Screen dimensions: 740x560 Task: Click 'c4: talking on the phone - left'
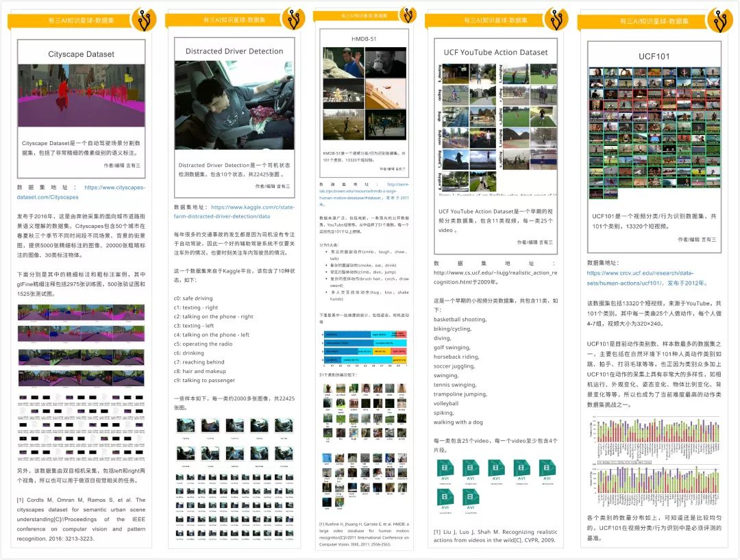pyautogui.click(x=212, y=335)
